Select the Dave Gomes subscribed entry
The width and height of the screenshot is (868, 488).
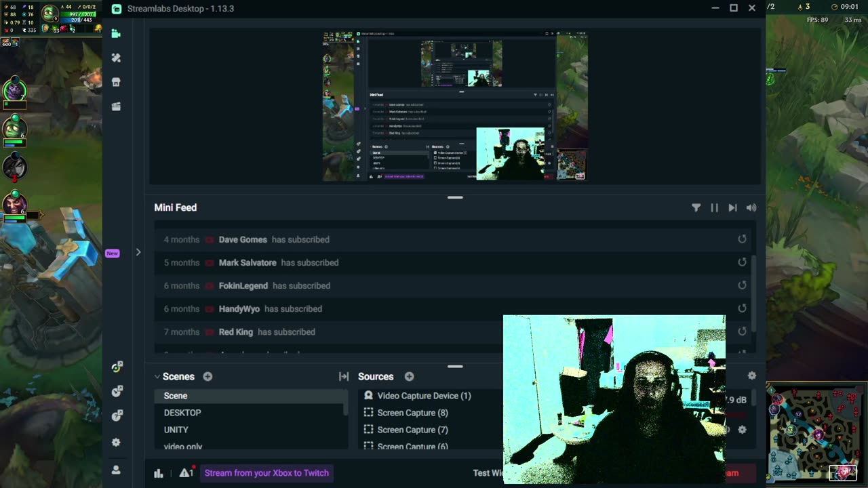[452, 239]
